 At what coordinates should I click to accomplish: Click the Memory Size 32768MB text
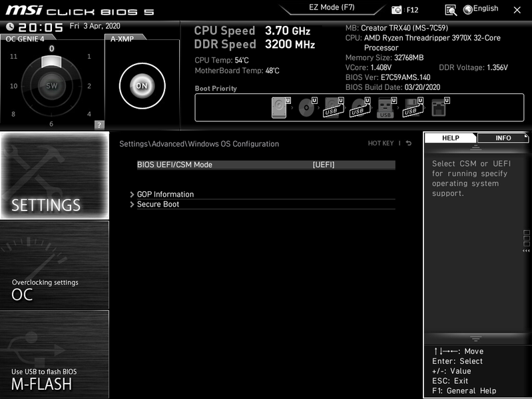(384, 58)
